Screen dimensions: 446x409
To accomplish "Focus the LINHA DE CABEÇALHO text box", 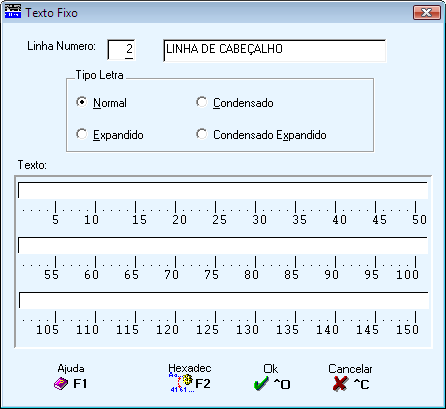I will point(275,50).
